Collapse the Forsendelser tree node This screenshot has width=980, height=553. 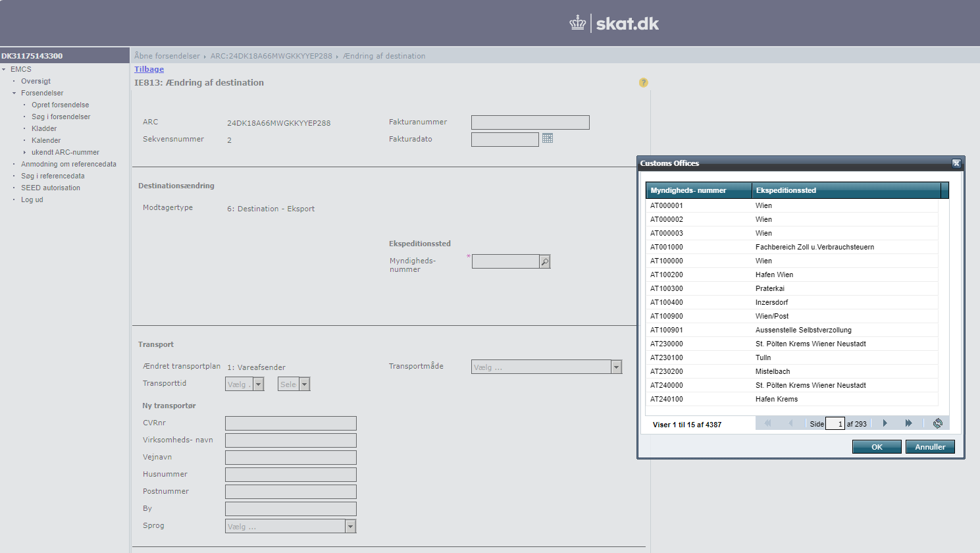tap(14, 93)
